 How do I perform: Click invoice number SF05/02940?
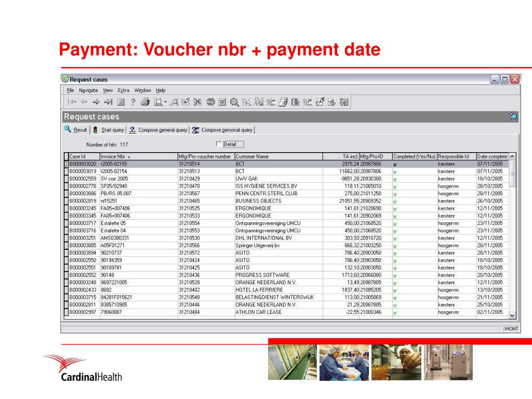114,186
